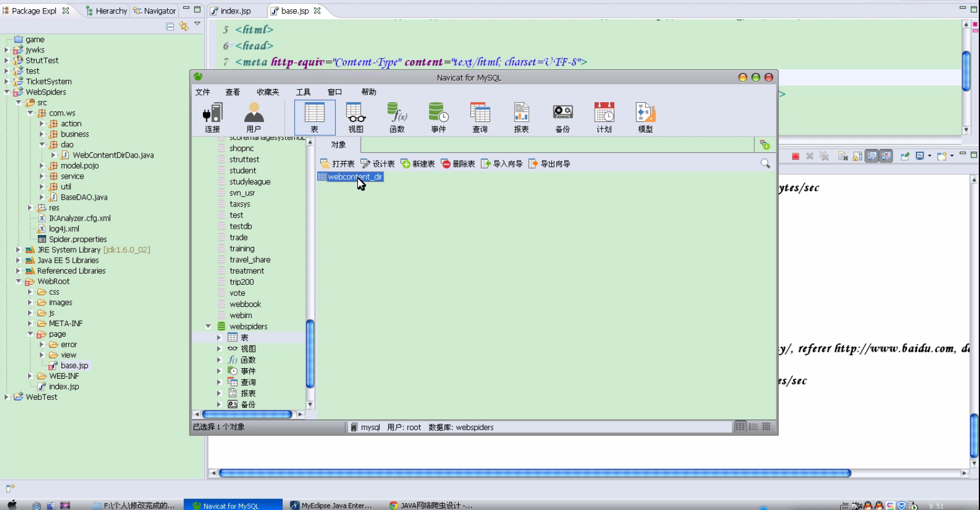Select IKAnalyzer.cfg.xml in Package Explorer
The width and height of the screenshot is (980, 510).
click(74, 218)
